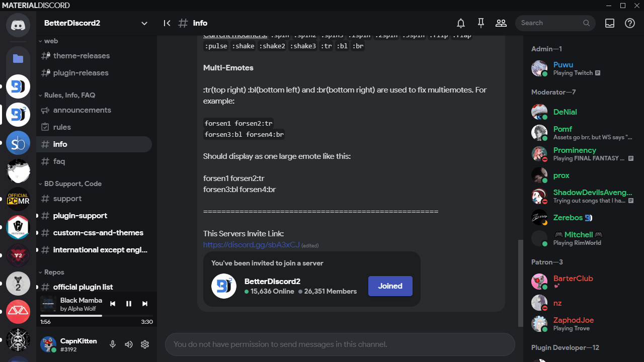Open rules channel

tap(94, 127)
